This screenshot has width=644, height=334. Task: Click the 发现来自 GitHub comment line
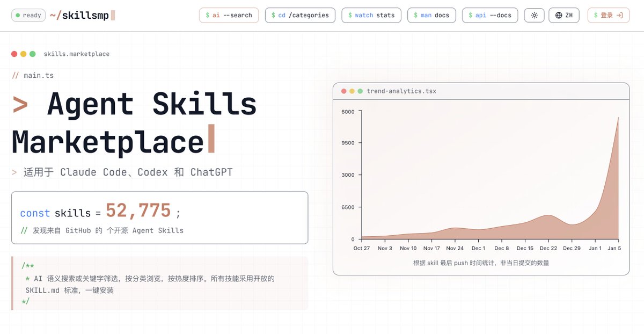(102, 230)
